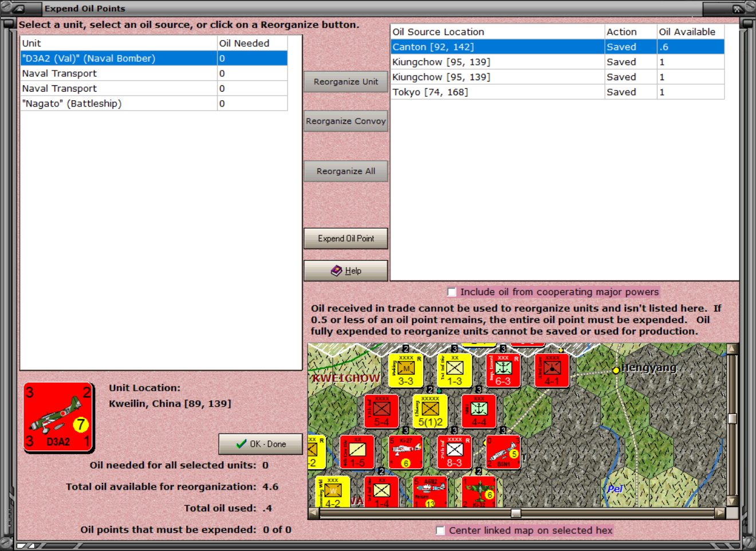Click map horizontal scrollbar right arrow
This screenshot has height=551, width=756.
[x=720, y=513]
